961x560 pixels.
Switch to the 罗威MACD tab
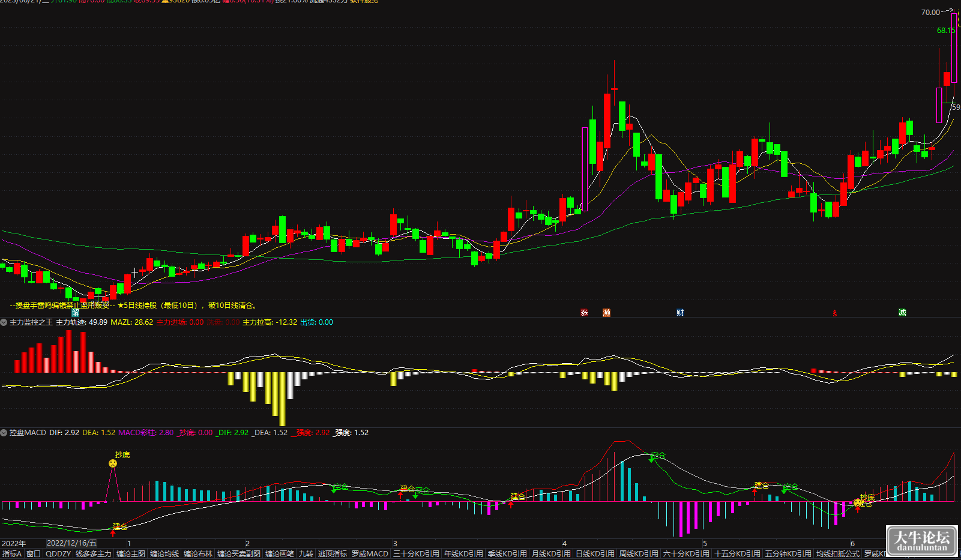click(x=370, y=554)
